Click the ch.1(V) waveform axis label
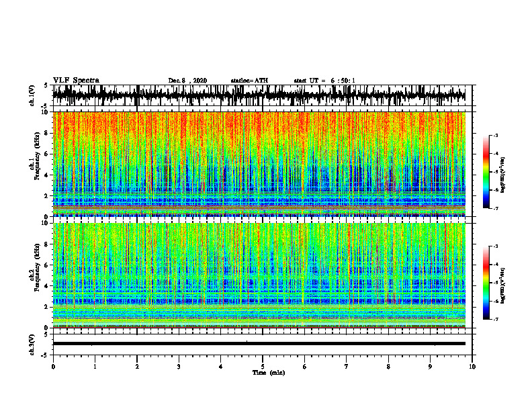 pos(32,95)
